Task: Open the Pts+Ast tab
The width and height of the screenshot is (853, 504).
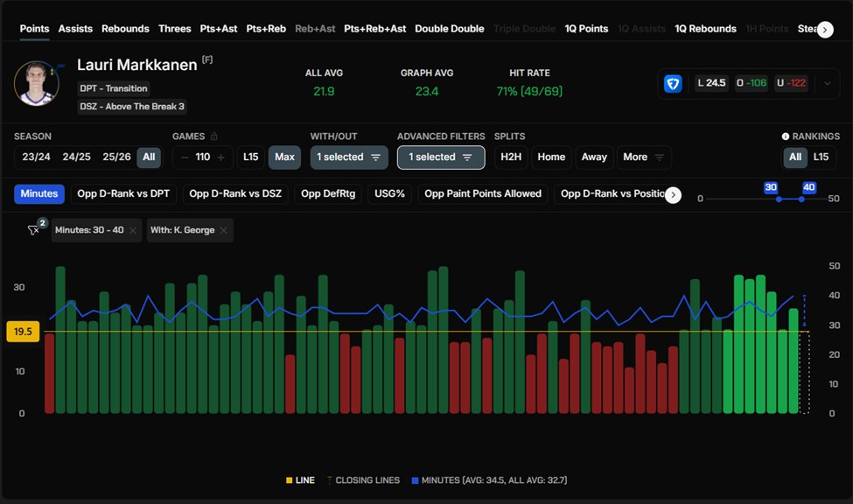Action: tap(218, 29)
